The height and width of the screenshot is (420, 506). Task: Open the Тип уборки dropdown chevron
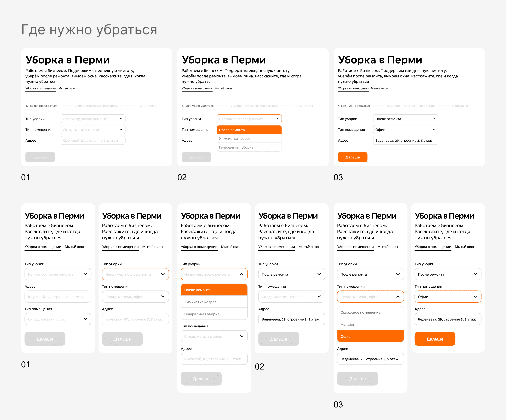[121, 119]
